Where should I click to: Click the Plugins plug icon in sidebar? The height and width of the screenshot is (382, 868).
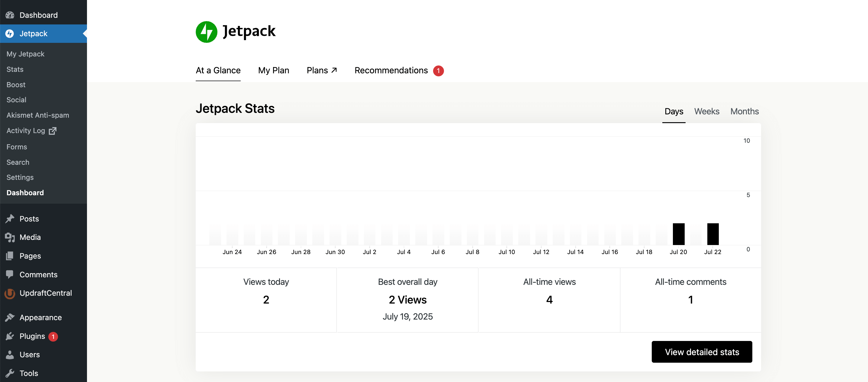tap(10, 336)
